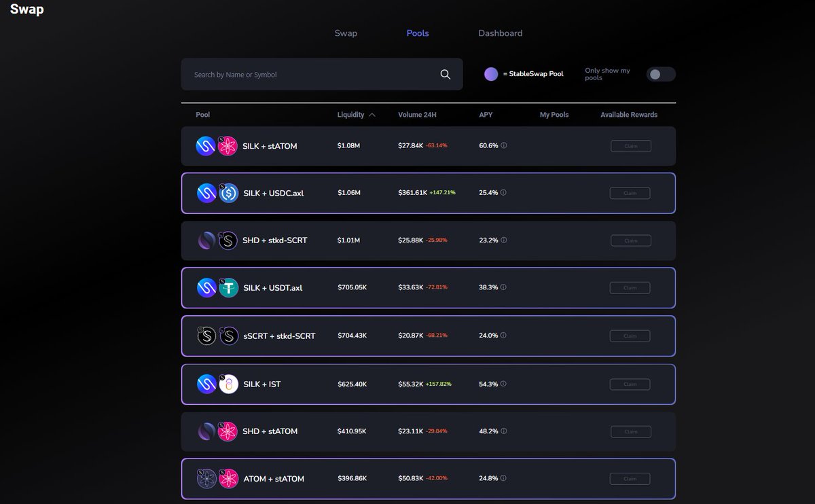Click the $1.08M liquidity value
Viewport: 815px width, 504px height.
click(349, 145)
